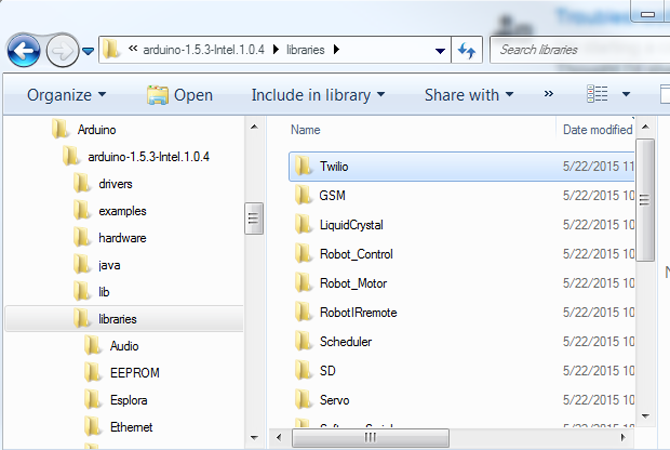Select Ethernet folder in tree
This screenshot has height=450, width=670.
click(x=131, y=427)
